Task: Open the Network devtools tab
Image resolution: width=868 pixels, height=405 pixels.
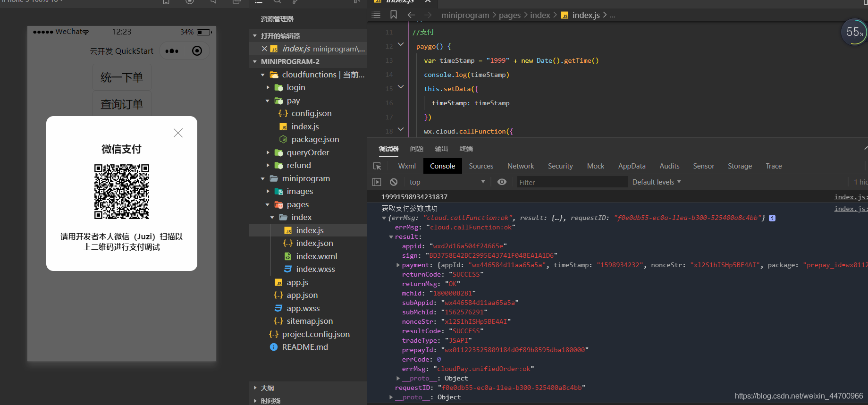Action: click(x=521, y=166)
